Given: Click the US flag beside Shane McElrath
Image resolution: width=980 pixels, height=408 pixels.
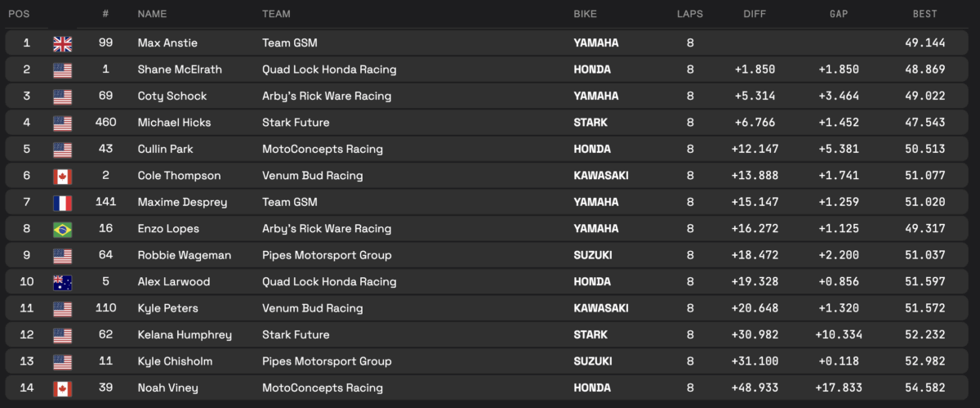Looking at the screenshot, I should (63, 69).
